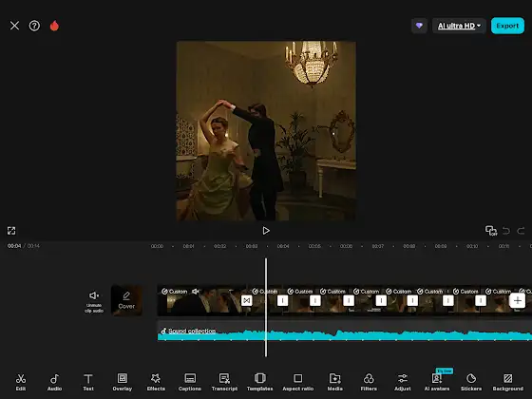
Task: Open the Sound collection audio track
Action: click(x=192, y=331)
